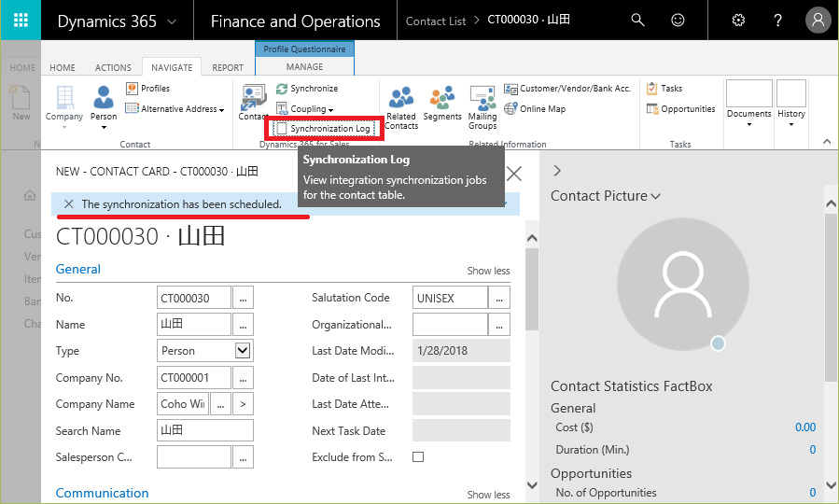Screen dimensions: 839x504
Task: Open the MANAGE tab
Action: [304, 66]
